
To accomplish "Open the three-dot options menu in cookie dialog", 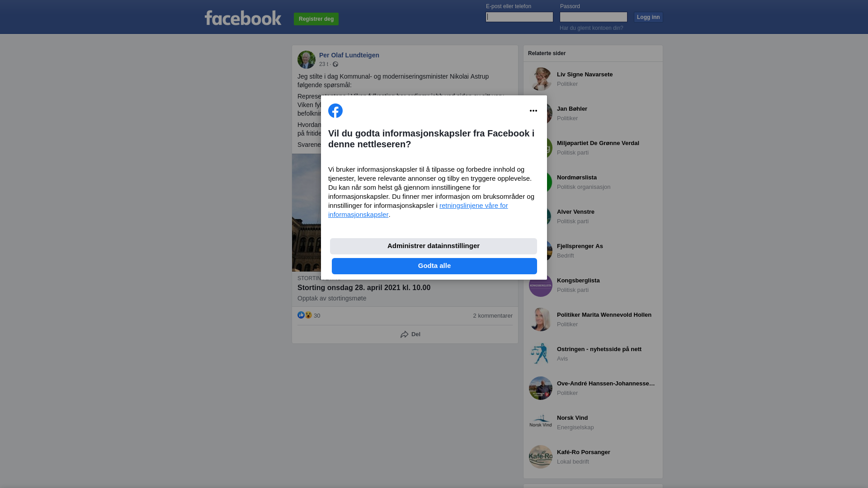I will pos(533,111).
